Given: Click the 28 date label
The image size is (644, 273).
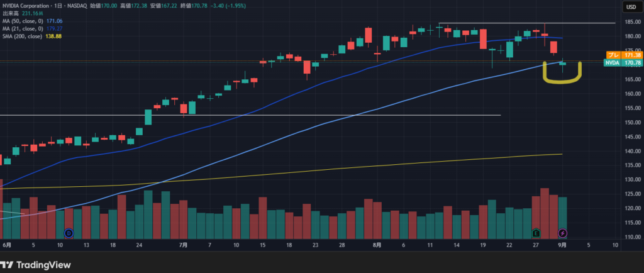Looking at the screenshot, I should click(x=341, y=245).
